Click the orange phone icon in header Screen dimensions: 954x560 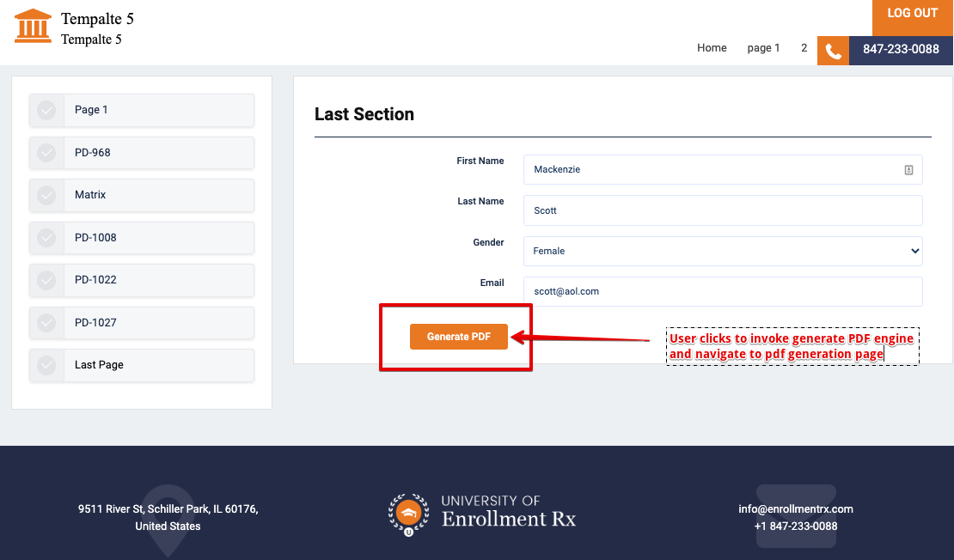click(x=833, y=51)
